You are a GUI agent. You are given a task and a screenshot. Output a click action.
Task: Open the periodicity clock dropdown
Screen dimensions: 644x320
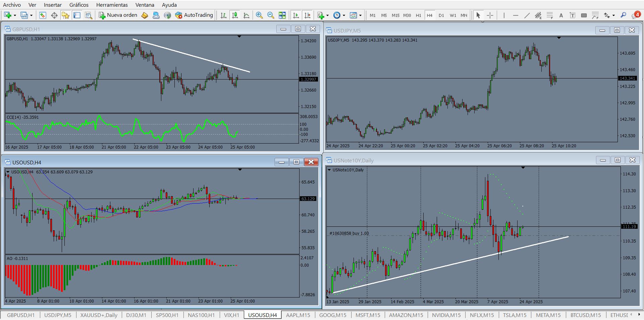(344, 15)
